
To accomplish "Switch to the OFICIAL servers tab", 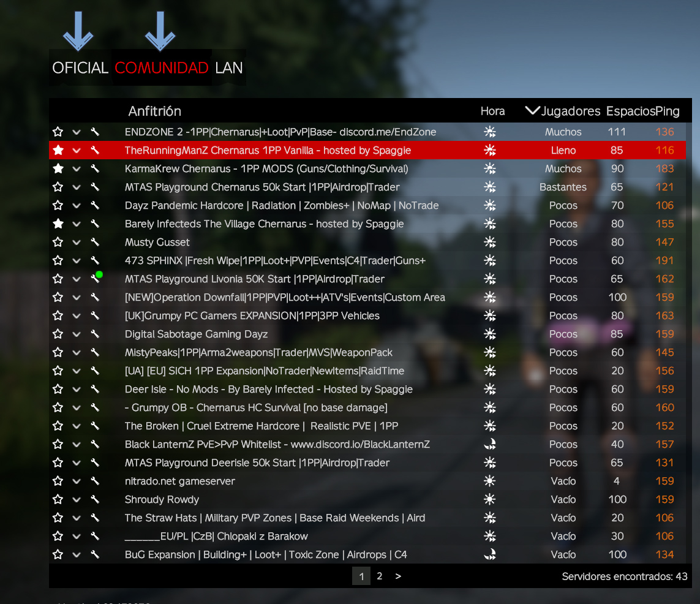I will [80, 68].
